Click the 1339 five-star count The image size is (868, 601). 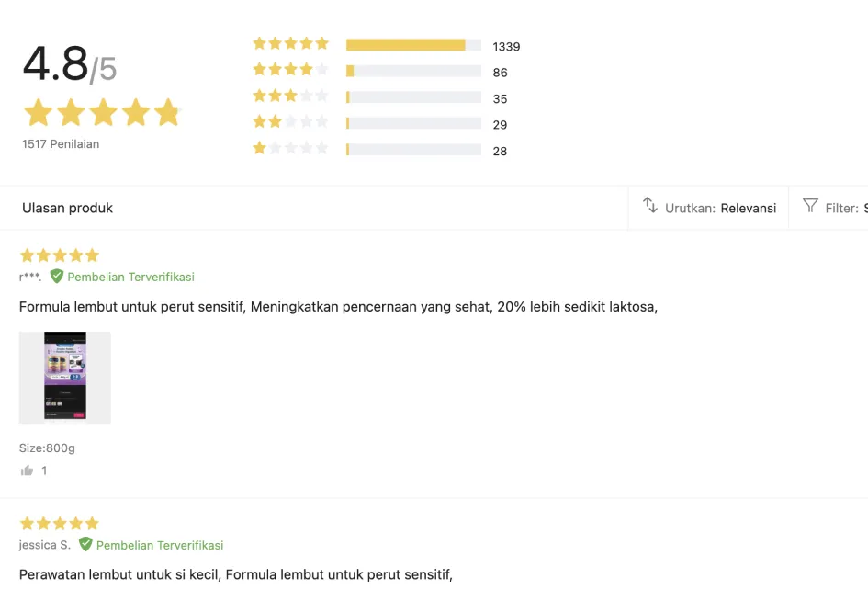pyautogui.click(x=506, y=47)
